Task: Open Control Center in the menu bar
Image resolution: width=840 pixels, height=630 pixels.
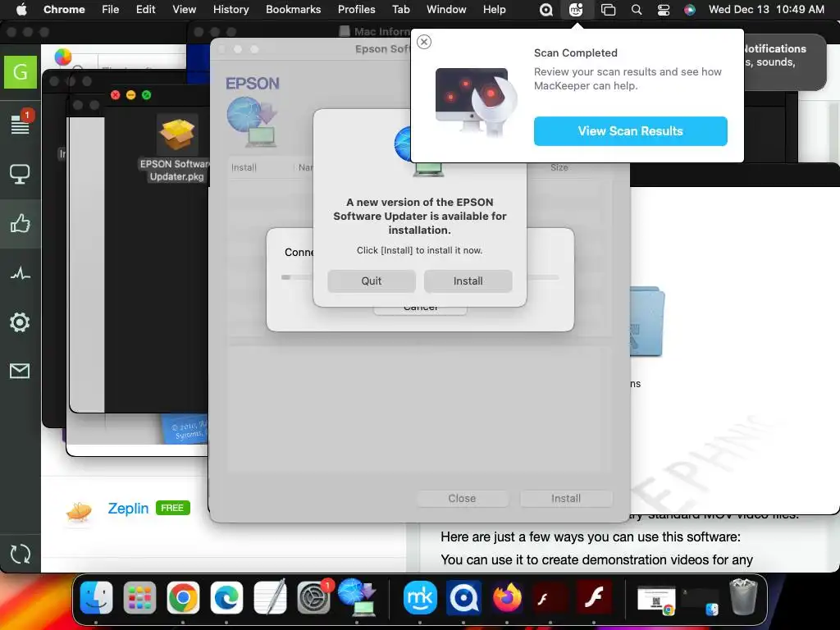Action: click(x=663, y=10)
